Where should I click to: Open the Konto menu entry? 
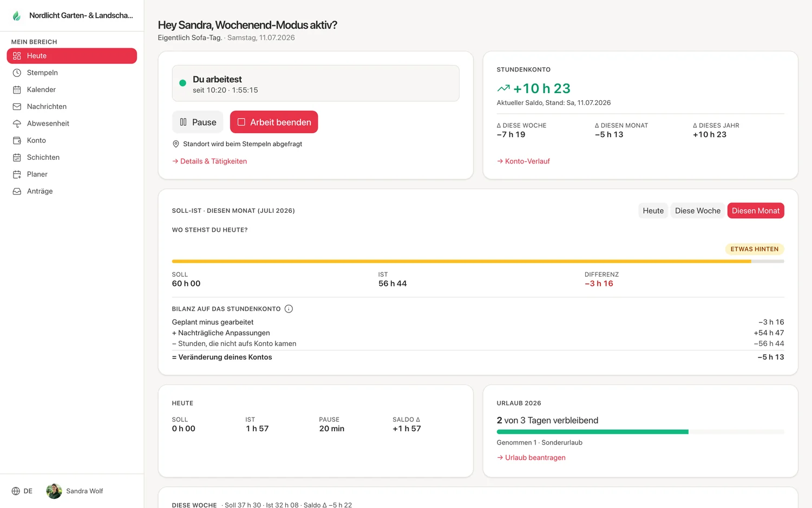(x=71, y=140)
